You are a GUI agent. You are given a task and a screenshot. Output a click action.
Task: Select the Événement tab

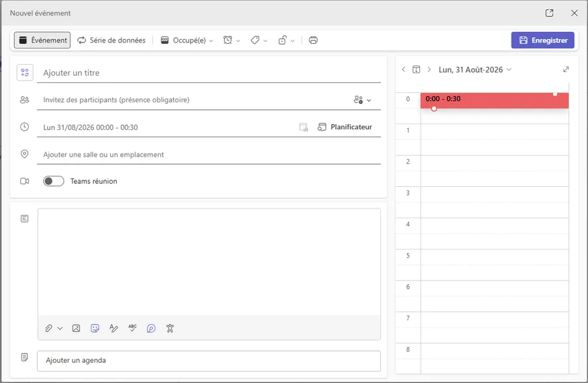pyautogui.click(x=42, y=40)
